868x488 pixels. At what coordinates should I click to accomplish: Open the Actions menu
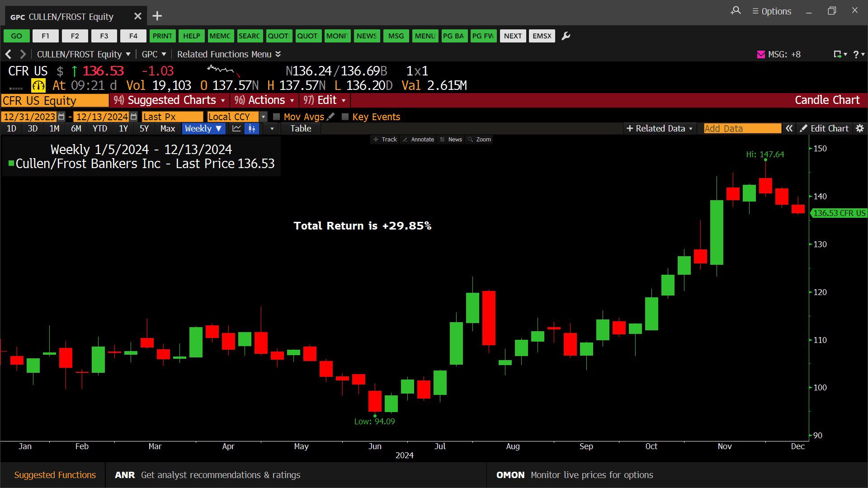point(265,100)
